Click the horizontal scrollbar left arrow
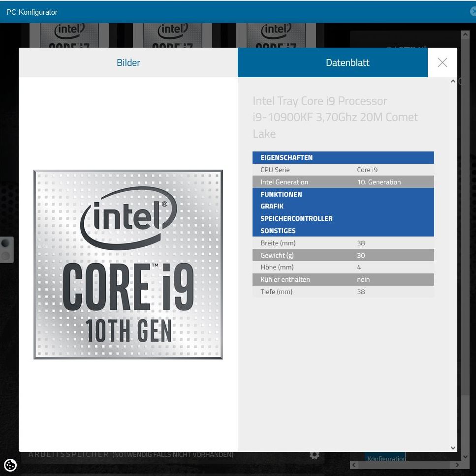This screenshot has height=476, width=476. pyautogui.click(x=353, y=465)
